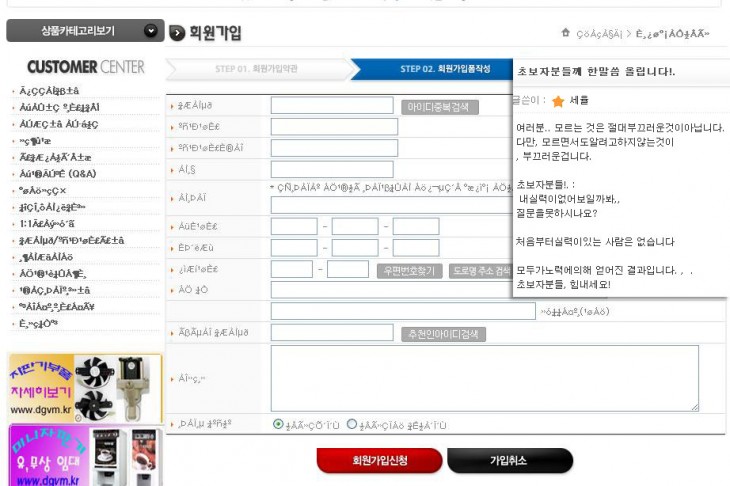Open the 1:1 inquiry link in Customer Center
The width and height of the screenshot is (730, 486).
pyautogui.click(x=47, y=223)
